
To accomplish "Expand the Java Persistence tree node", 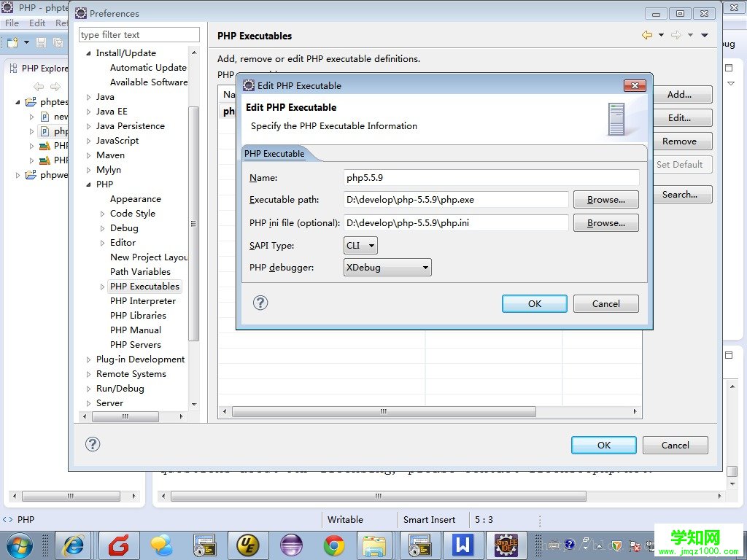I will [88, 126].
